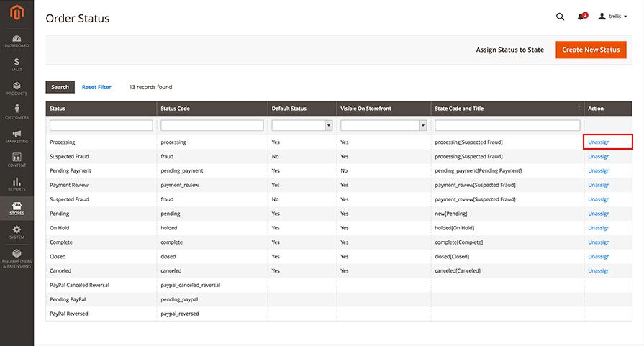Open the System gear icon
The width and height of the screenshot is (644, 346).
(x=17, y=232)
